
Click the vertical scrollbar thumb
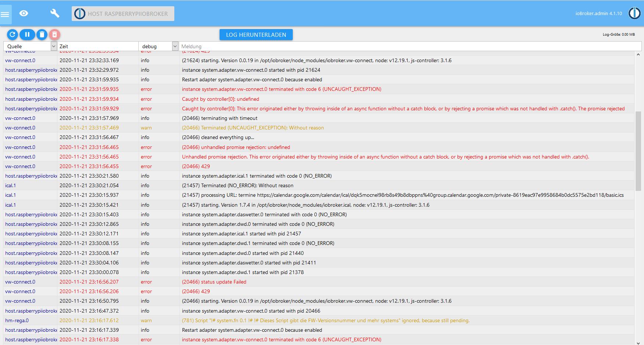[638, 151]
